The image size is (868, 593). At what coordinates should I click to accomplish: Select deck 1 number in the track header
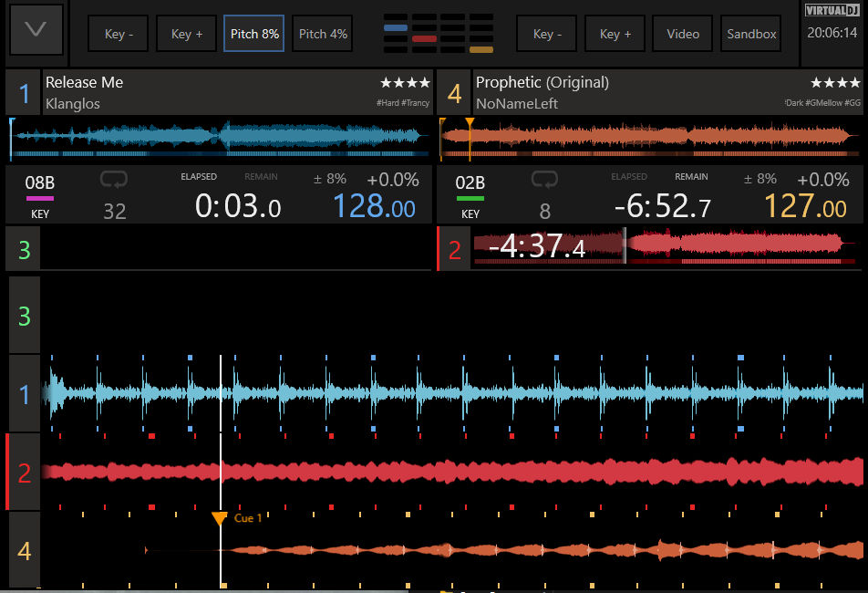tap(24, 93)
